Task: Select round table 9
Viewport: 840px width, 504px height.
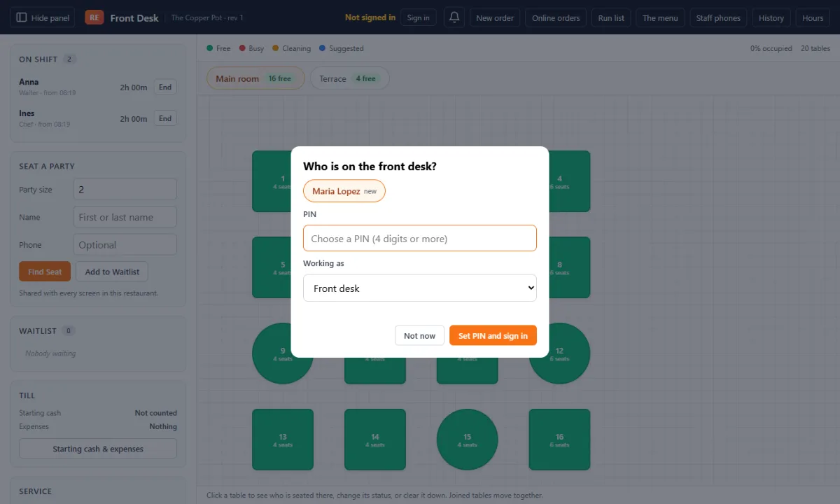Action: click(272, 353)
